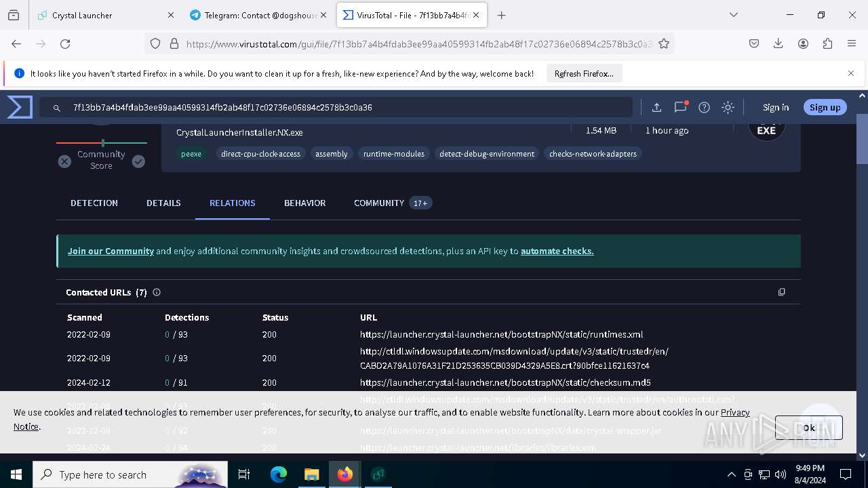
Task: Click Sign in link
Action: pos(776,107)
